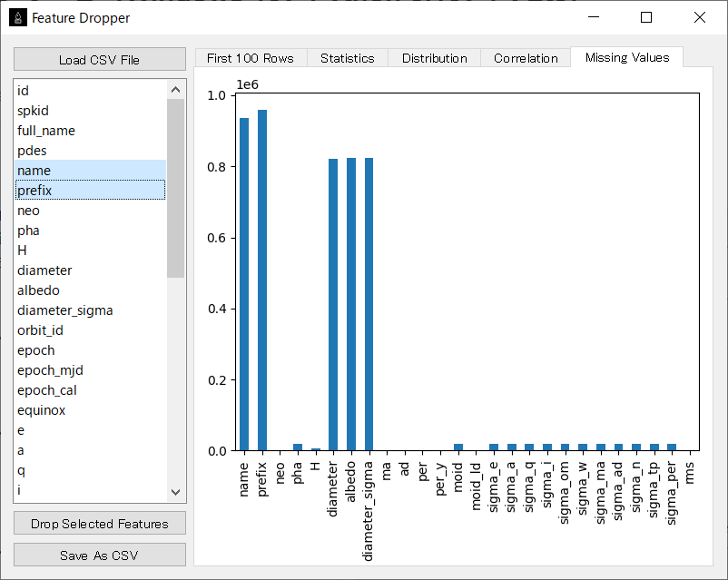Viewport: 728px width, 580px height.
Task: Click the 'prefix' bar in the chart
Action: coord(262,280)
